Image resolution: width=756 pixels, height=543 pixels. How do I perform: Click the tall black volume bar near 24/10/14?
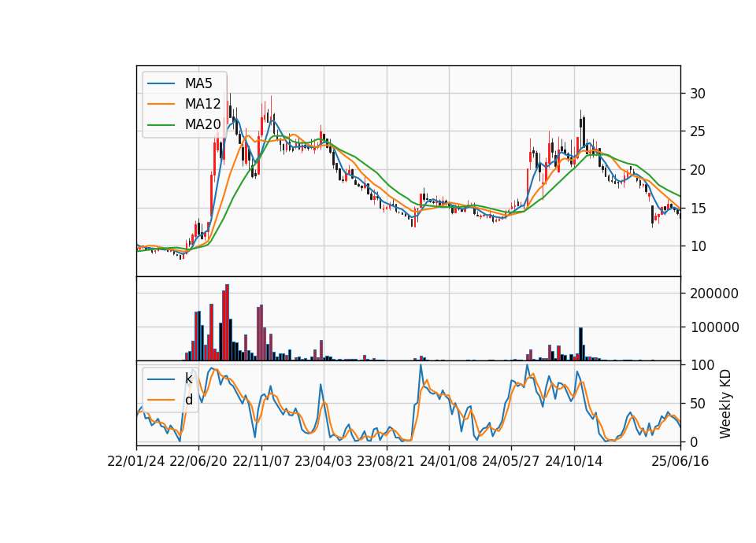[x=580, y=344]
